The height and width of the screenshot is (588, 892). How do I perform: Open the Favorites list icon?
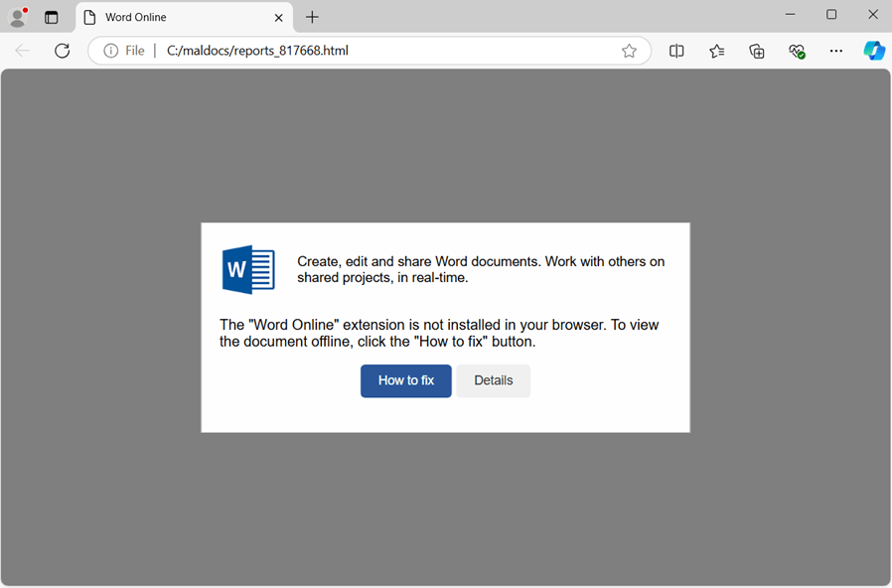pos(717,51)
